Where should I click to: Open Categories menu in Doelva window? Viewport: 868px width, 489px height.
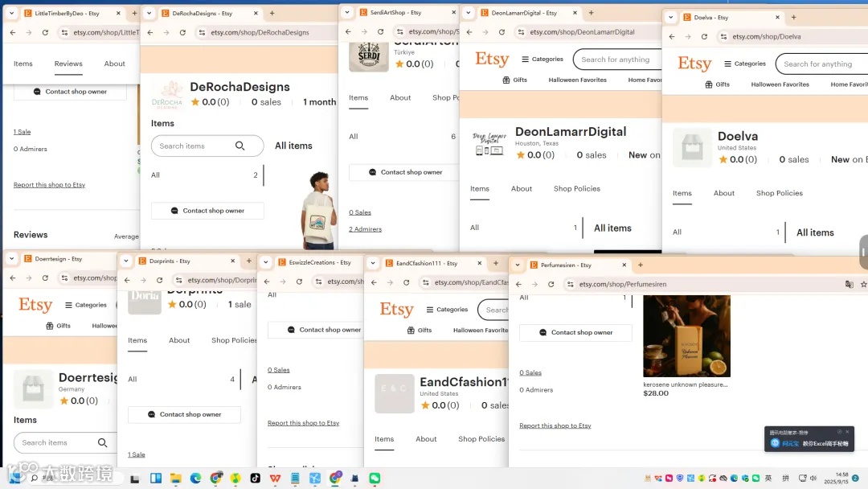pyautogui.click(x=745, y=64)
